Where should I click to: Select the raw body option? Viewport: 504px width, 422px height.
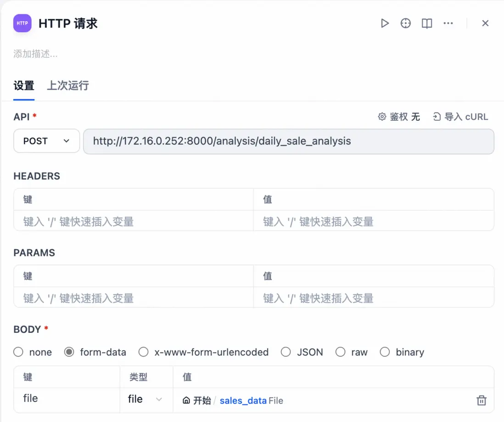tap(341, 352)
